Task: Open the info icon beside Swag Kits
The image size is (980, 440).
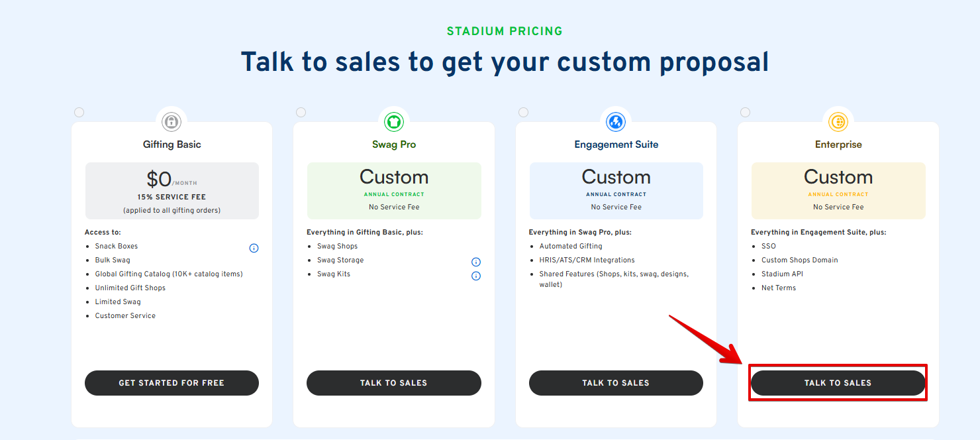Action: click(475, 276)
